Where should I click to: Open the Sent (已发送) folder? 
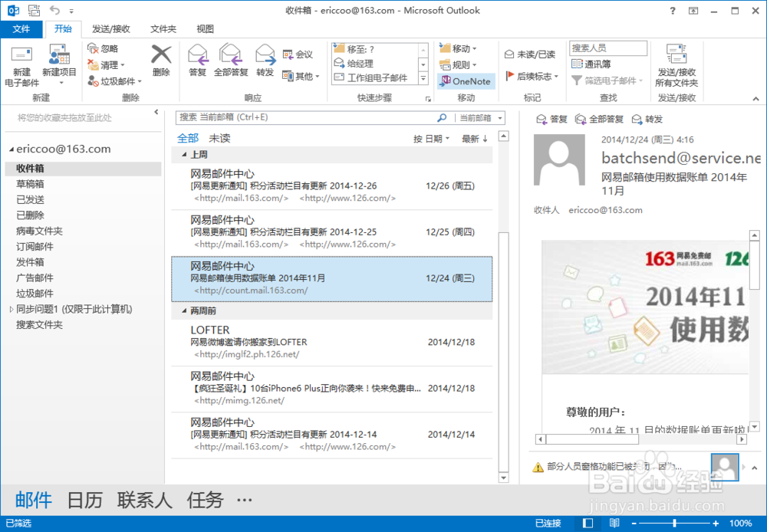click(x=30, y=199)
